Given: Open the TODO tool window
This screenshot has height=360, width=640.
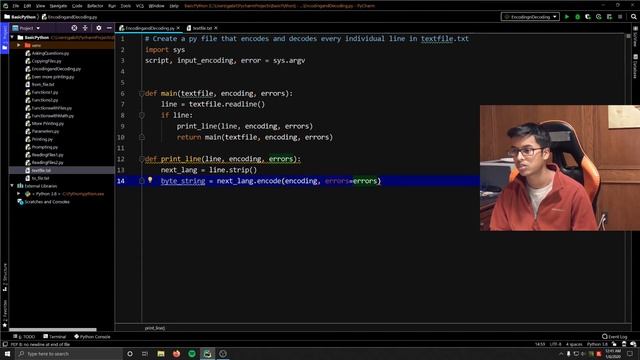Looking at the screenshot, I should pos(24,337).
